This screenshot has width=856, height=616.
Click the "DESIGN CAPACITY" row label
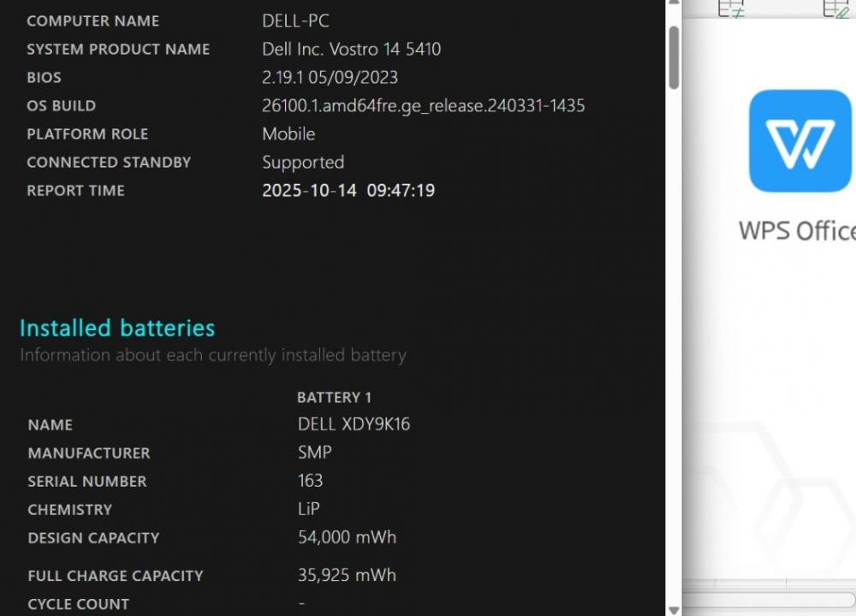[x=93, y=538]
